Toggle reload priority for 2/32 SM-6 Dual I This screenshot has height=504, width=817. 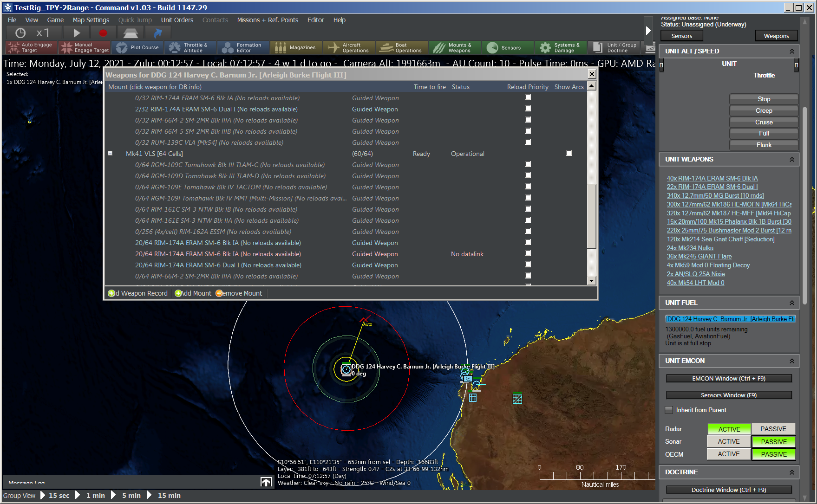tap(528, 109)
